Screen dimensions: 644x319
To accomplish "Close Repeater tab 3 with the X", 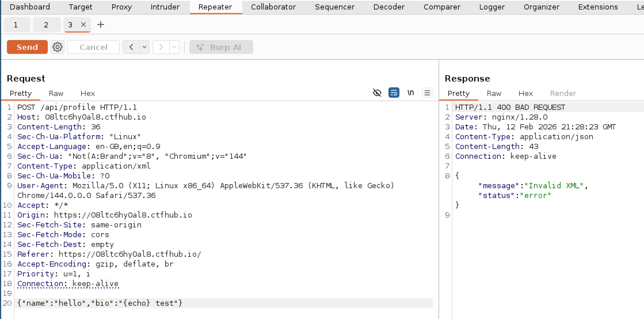I will pos(83,24).
